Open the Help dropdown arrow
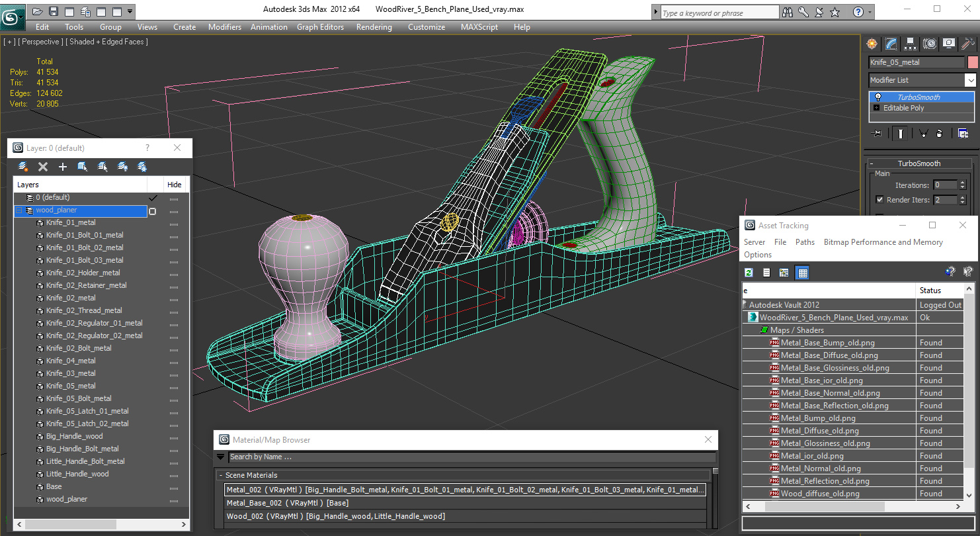 [x=869, y=12]
